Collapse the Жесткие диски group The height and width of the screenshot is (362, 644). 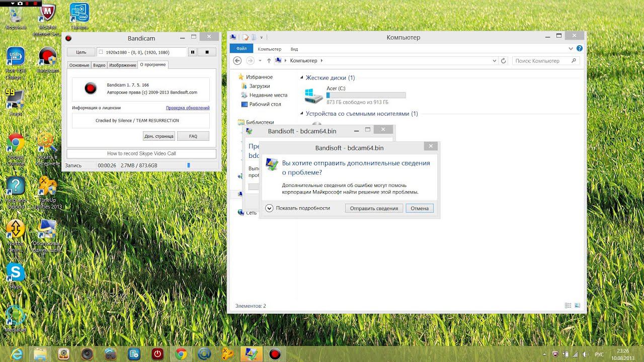[x=302, y=78]
